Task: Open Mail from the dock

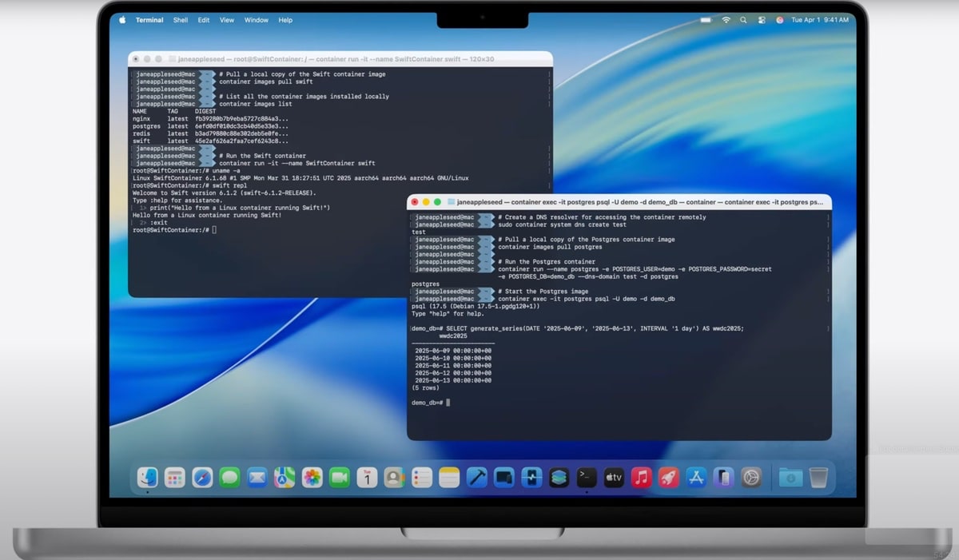Action: (x=257, y=478)
